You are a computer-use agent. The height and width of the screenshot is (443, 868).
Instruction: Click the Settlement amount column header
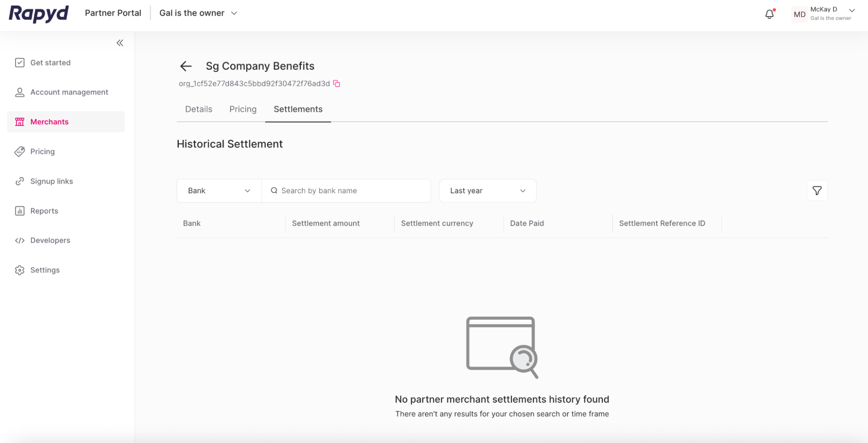click(326, 223)
